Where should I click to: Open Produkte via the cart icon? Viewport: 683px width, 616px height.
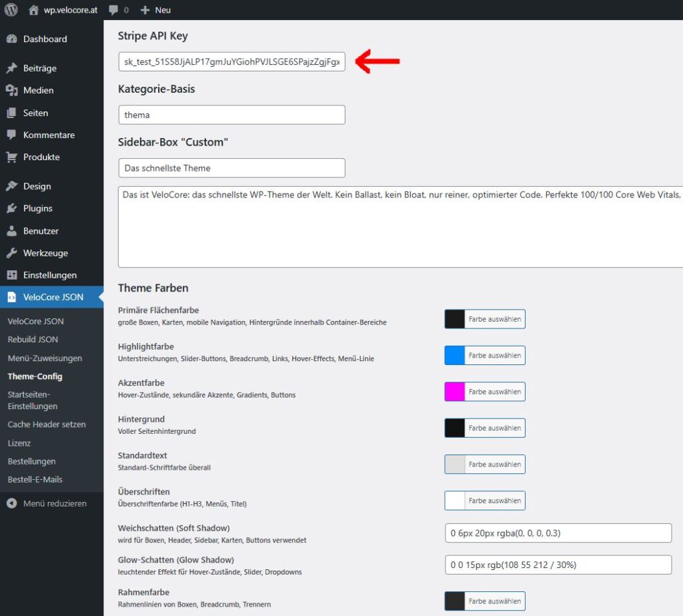click(13, 157)
